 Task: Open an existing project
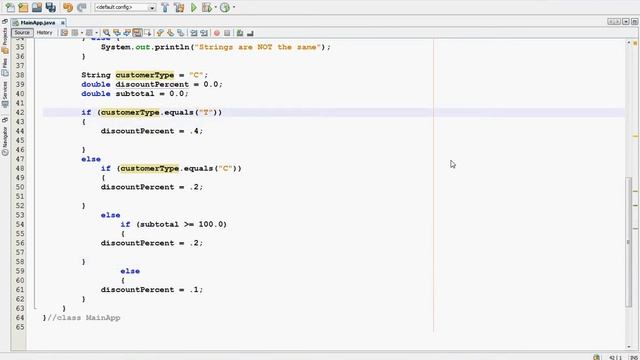point(37,7)
